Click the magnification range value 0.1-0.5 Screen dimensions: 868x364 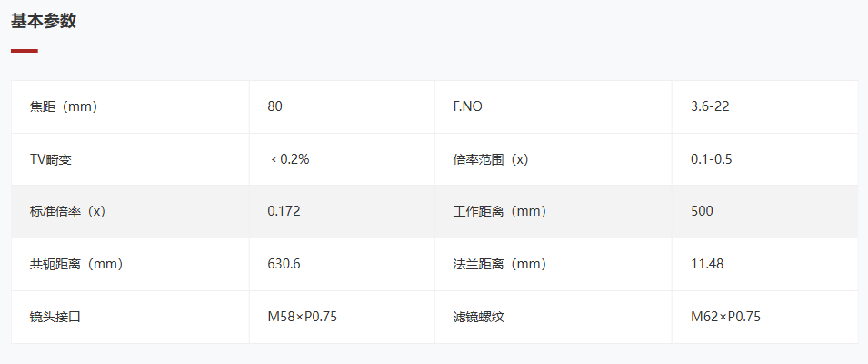pyautogui.click(x=712, y=159)
